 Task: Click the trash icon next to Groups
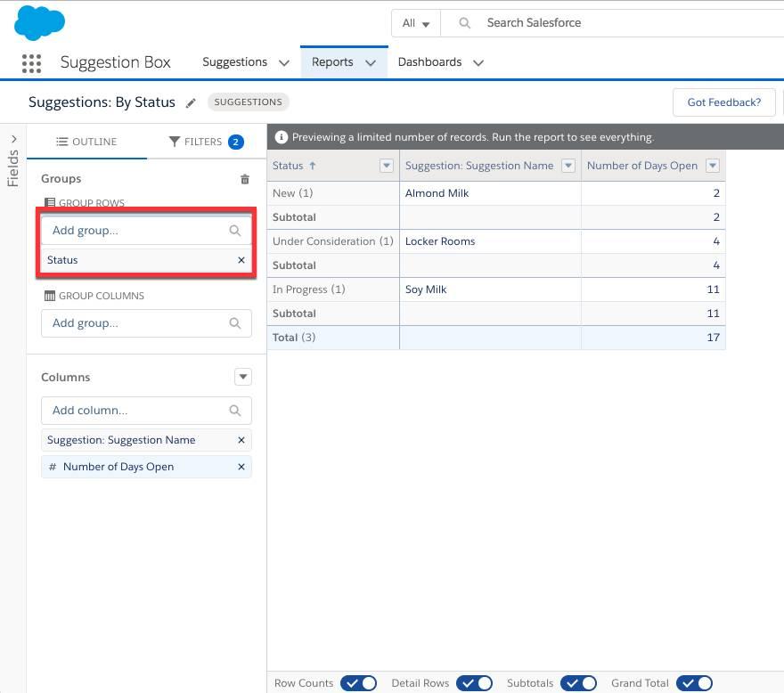[245, 179]
